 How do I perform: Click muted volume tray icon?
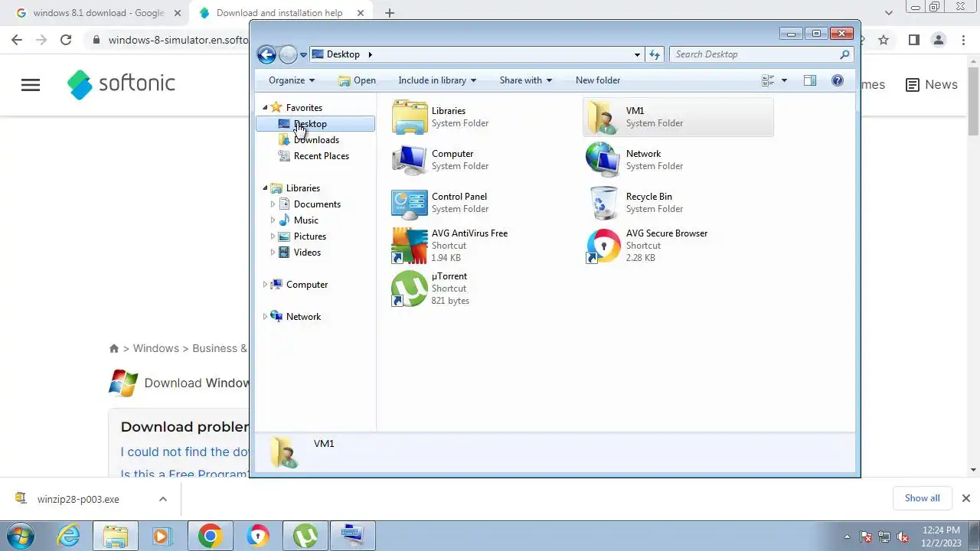point(903,536)
